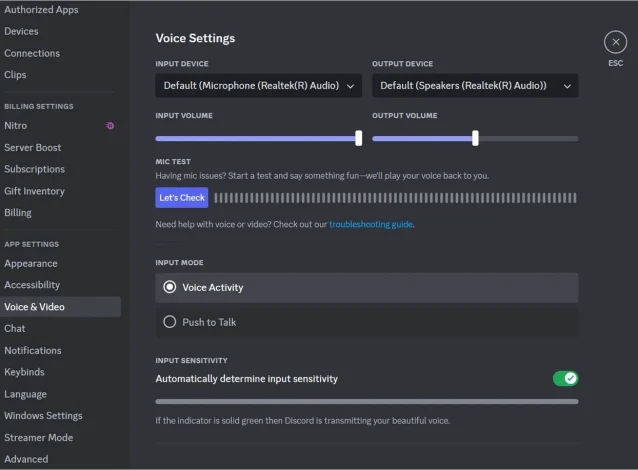Click the ESC close circle icon
This screenshot has height=470, width=638.
tap(615, 42)
